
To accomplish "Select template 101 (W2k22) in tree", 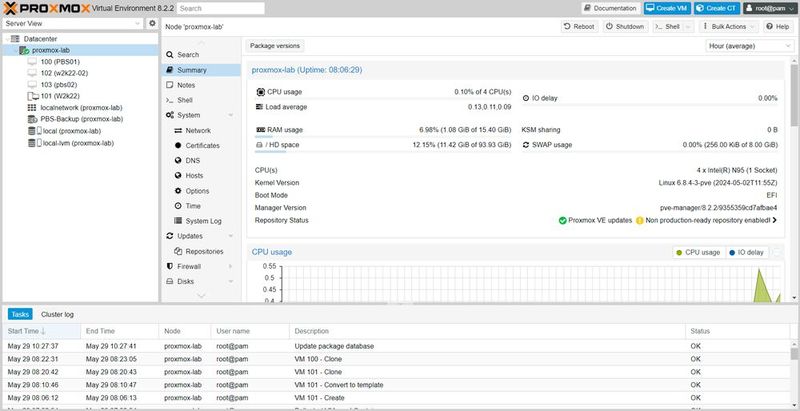I will (x=60, y=96).
